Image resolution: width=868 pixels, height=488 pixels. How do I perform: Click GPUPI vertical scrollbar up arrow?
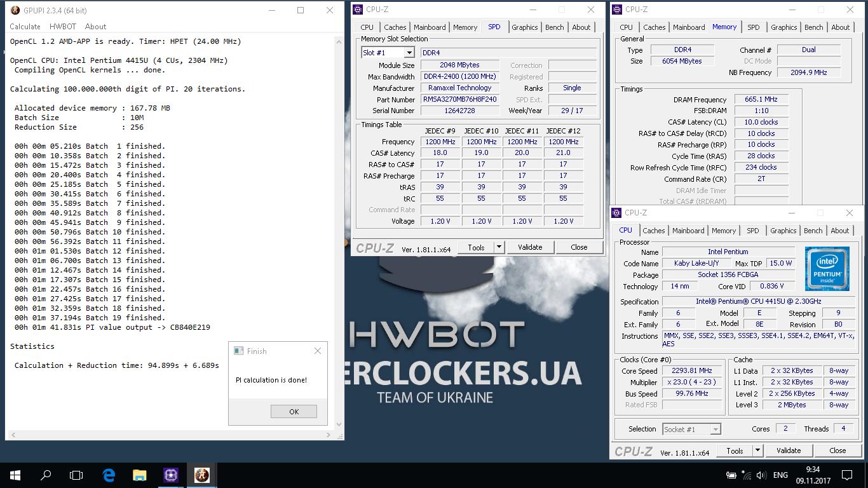pyautogui.click(x=339, y=41)
